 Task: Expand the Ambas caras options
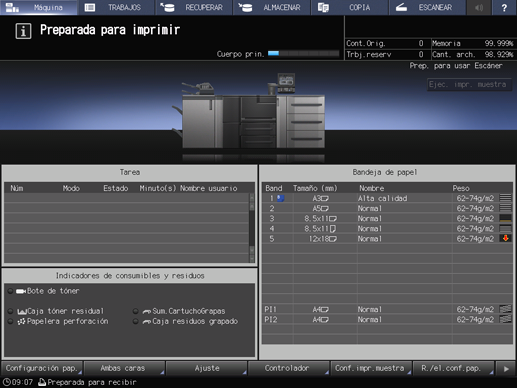[x=124, y=368]
